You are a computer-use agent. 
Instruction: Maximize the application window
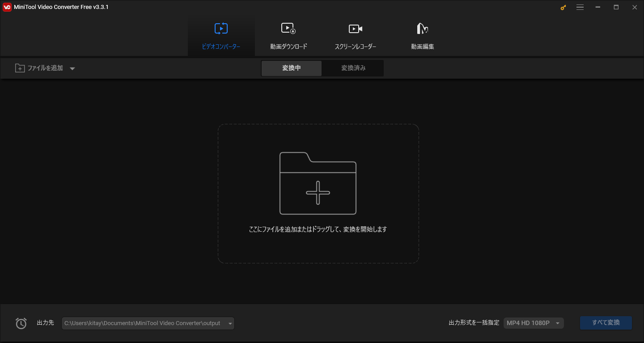[x=616, y=7]
